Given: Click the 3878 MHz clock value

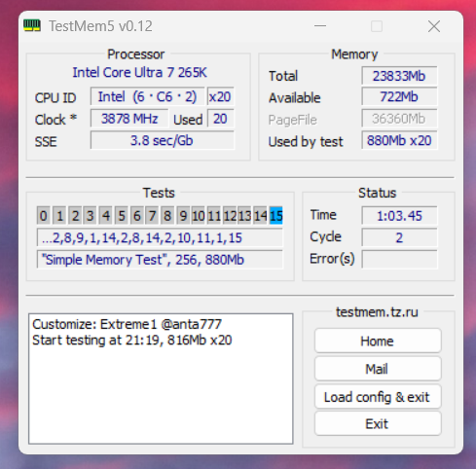Looking at the screenshot, I should click(129, 119).
